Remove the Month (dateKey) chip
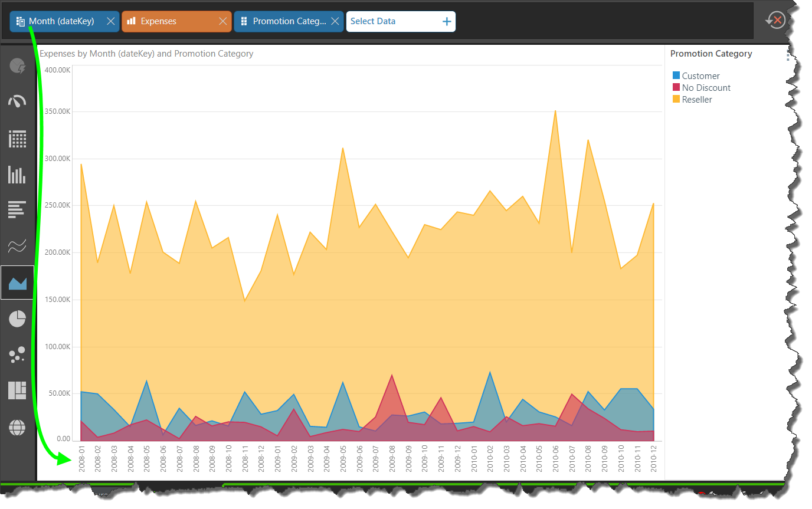This screenshot has width=812, height=509. click(110, 21)
